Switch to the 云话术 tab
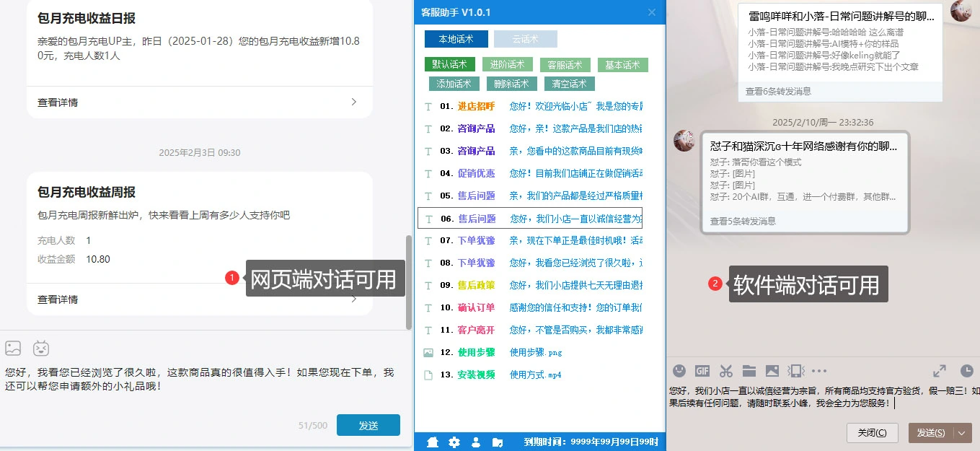980x451 pixels. 526,39
